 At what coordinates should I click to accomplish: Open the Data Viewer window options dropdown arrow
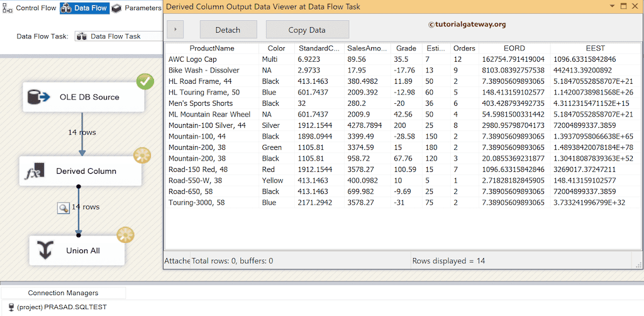point(613,6)
